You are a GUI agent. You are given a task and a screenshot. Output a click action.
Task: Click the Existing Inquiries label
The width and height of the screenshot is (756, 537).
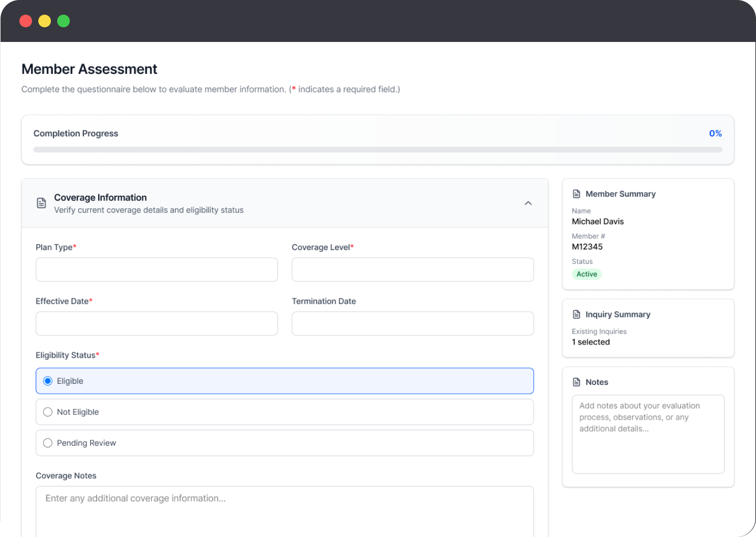pyautogui.click(x=599, y=331)
